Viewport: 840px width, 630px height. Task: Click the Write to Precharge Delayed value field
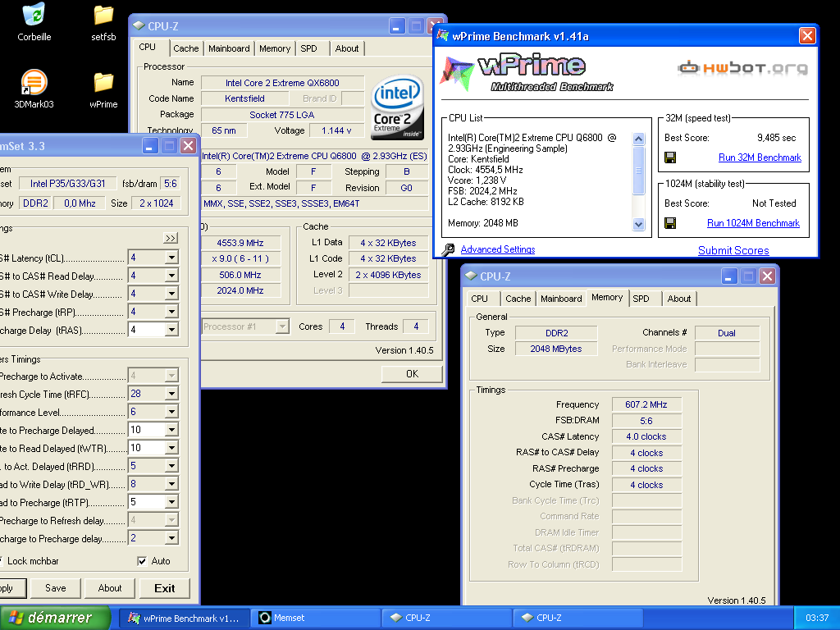(147, 430)
